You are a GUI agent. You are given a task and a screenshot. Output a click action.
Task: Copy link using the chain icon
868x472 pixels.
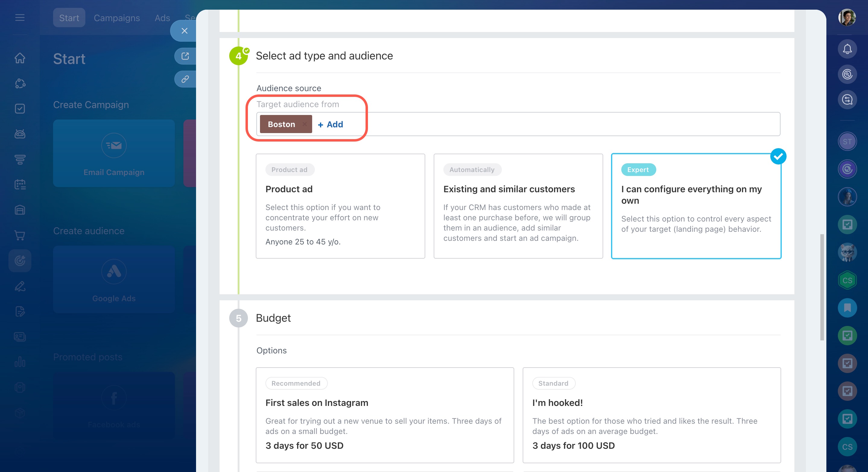coord(185,79)
